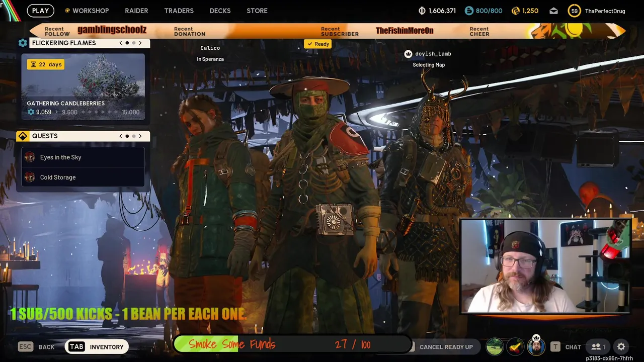644x362 pixels.
Task: Open ThaPerfectDrug player profile name
Action: tap(605, 11)
